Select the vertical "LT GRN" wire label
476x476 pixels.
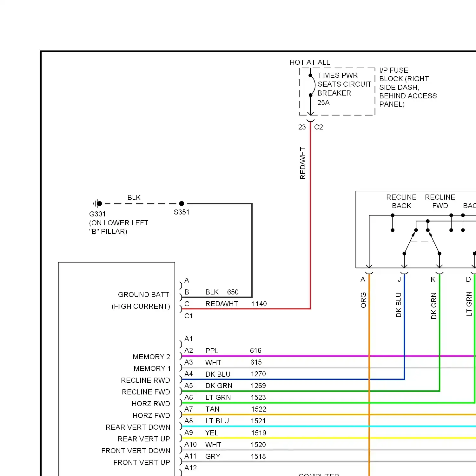pos(469,304)
